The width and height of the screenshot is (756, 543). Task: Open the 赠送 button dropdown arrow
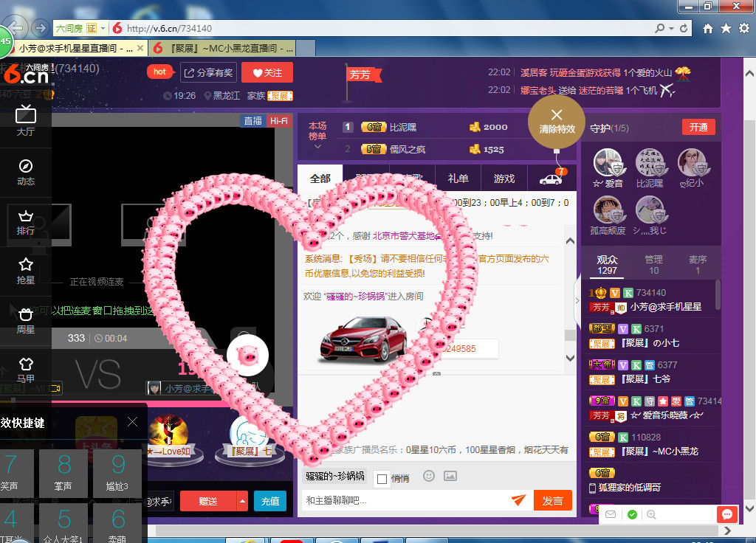[242, 501]
